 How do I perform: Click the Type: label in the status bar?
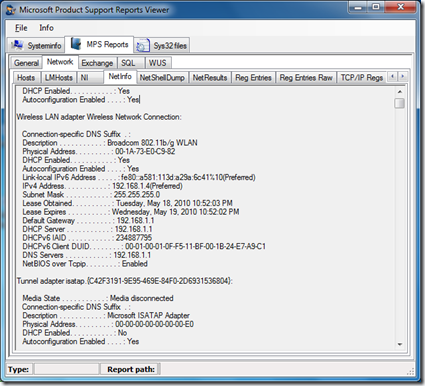[x=18, y=369]
